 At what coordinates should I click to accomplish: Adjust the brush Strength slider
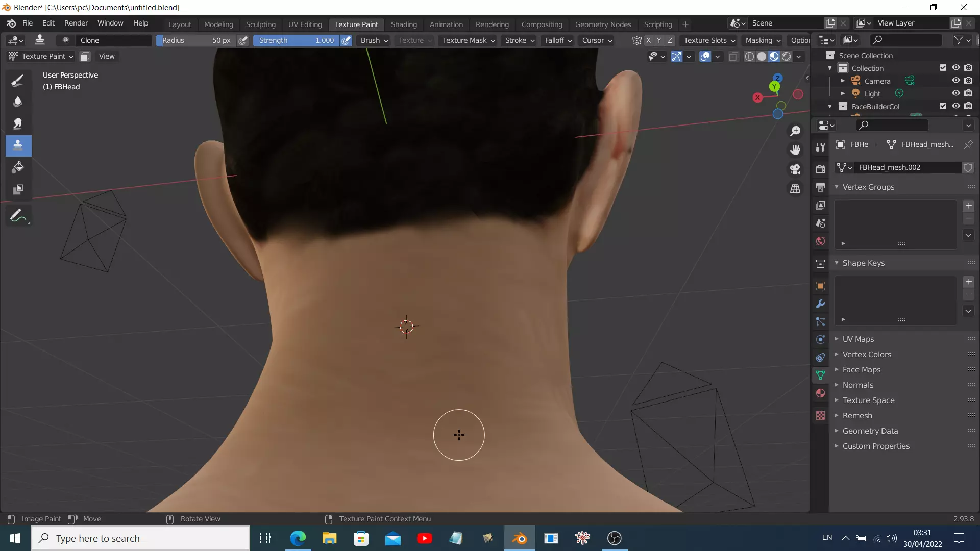[296, 40]
